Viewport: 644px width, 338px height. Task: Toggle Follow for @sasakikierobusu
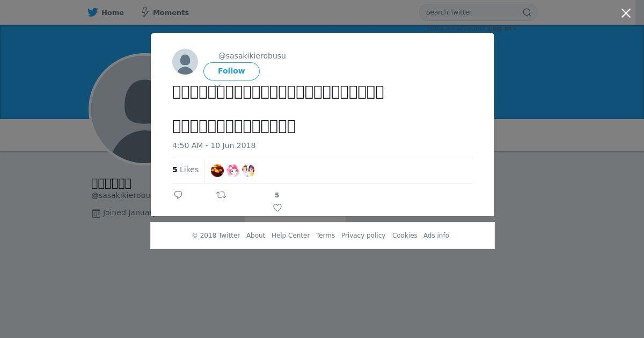[231, 71]
